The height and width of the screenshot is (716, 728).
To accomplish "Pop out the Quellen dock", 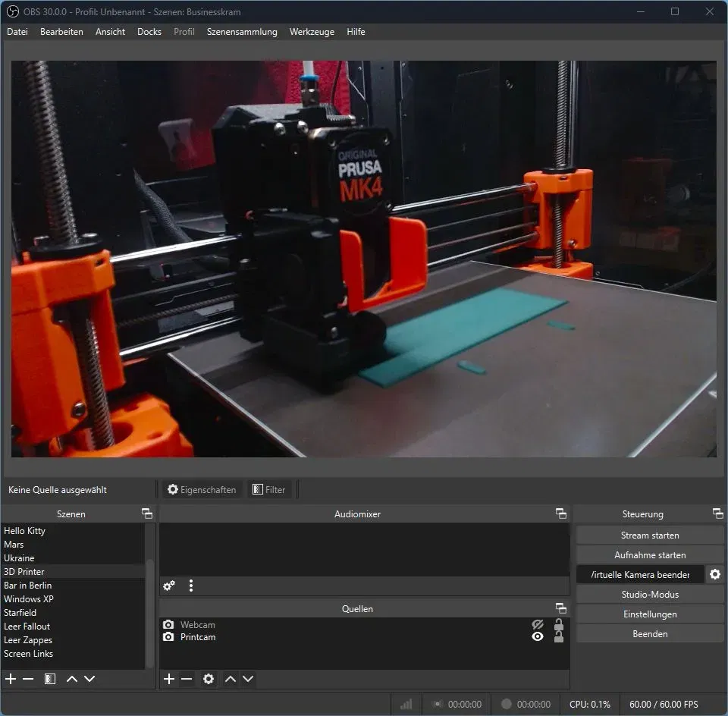I will point(561,608).
